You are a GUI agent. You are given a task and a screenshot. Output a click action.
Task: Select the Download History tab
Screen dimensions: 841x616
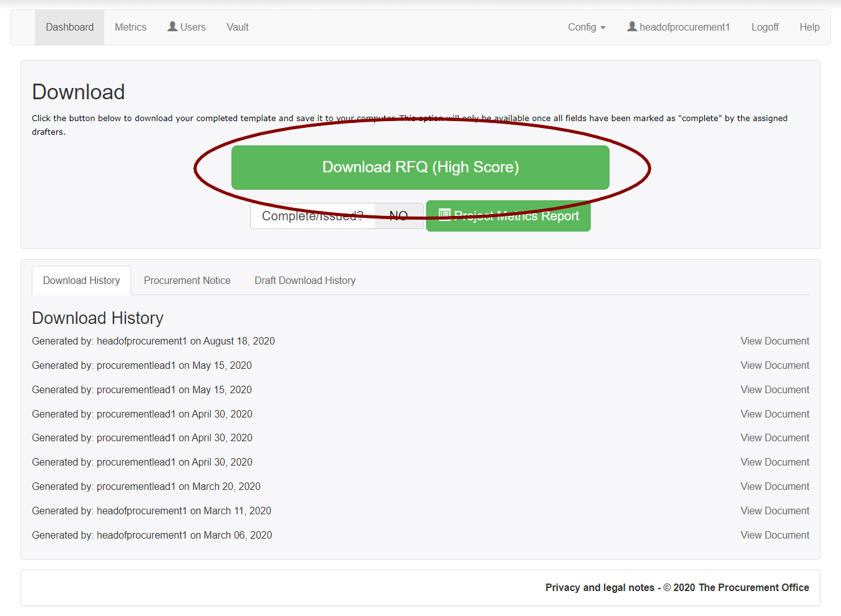point(81,280)
